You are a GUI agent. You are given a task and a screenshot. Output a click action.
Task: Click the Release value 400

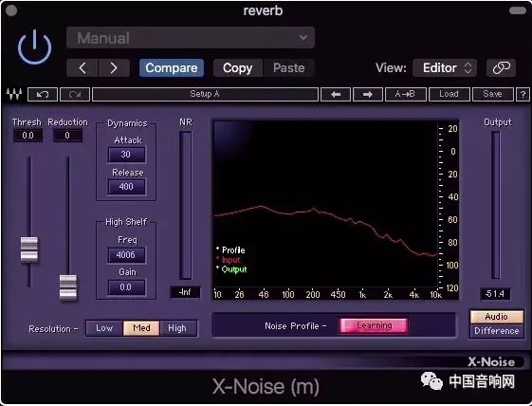[126, 186]
